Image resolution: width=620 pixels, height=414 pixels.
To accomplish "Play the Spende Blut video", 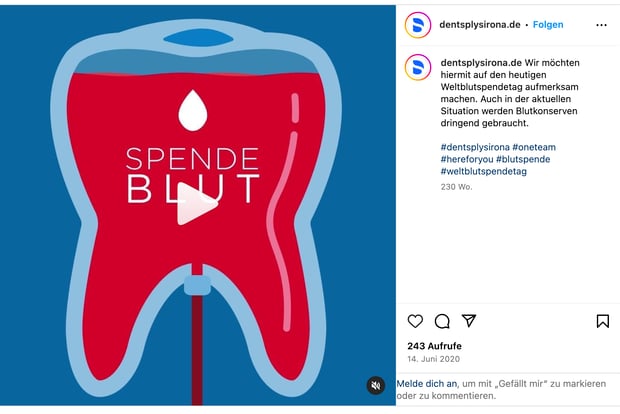I will (x=197, y=204).
